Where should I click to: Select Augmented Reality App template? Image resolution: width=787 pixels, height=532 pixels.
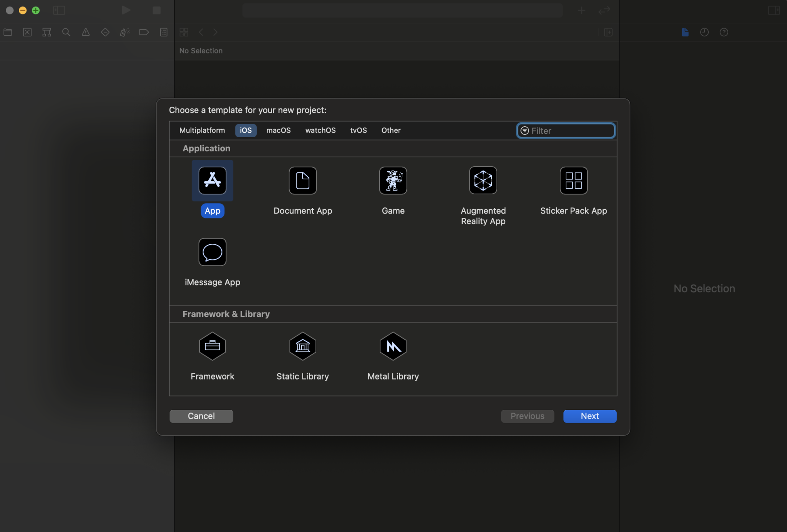483,181
